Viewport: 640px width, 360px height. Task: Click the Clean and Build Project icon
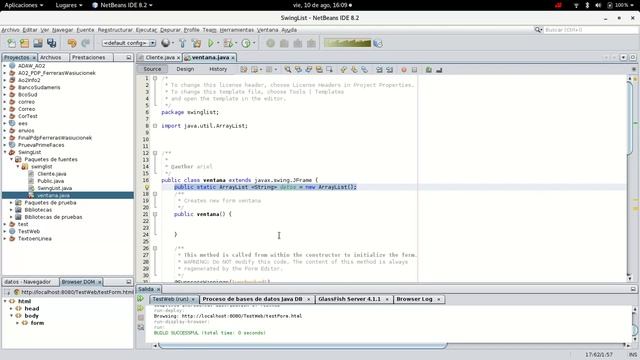[196, 43]
